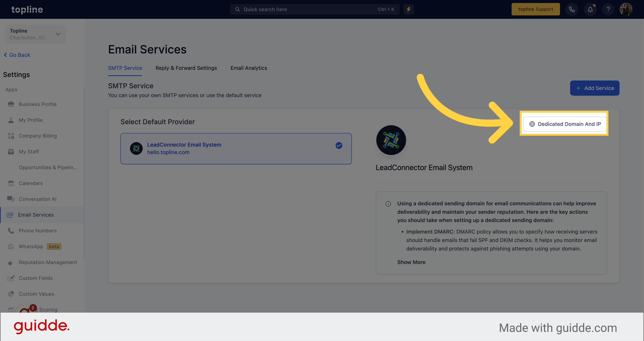Click the Custom Values pie icon
This screenshot has width=644, height=341.
(x=11, y=294)
